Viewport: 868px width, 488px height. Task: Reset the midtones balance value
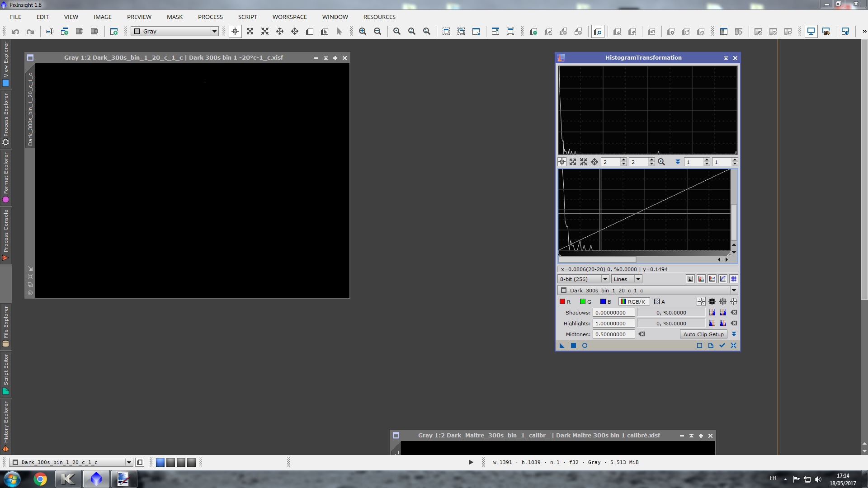(642, 334)
